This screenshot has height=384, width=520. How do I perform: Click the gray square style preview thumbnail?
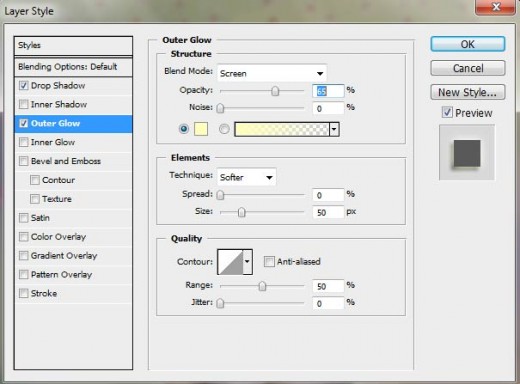[x=467, y=153]
